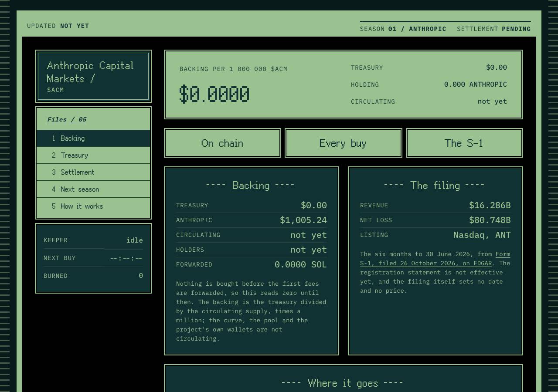This screenshot has width=558, height=392.
Task: Select NET LOSS $80.748B value
Action: [490, 220]
